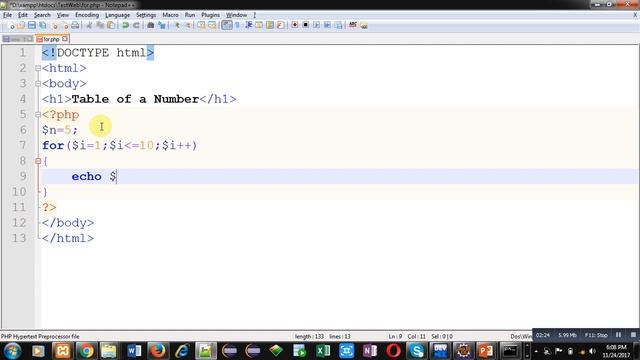Toggle synchronized vertical scrolling icon

(x=201, y=25)
